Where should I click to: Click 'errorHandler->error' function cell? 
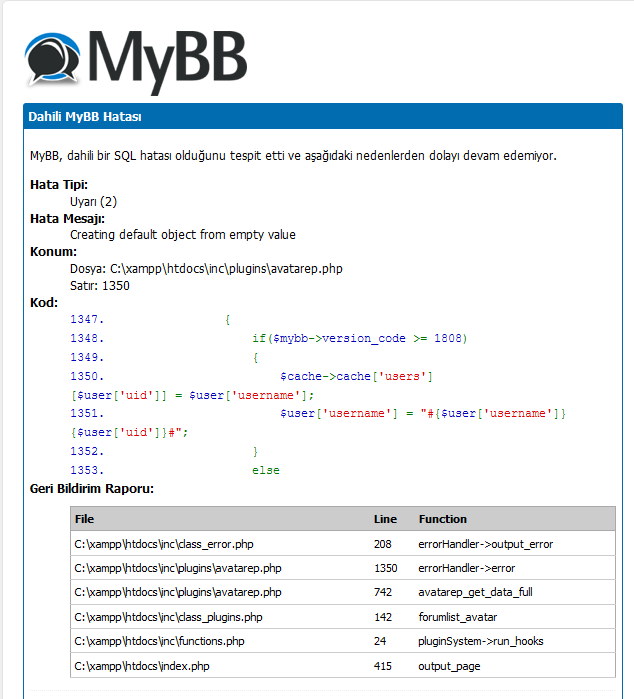(466, 568)
